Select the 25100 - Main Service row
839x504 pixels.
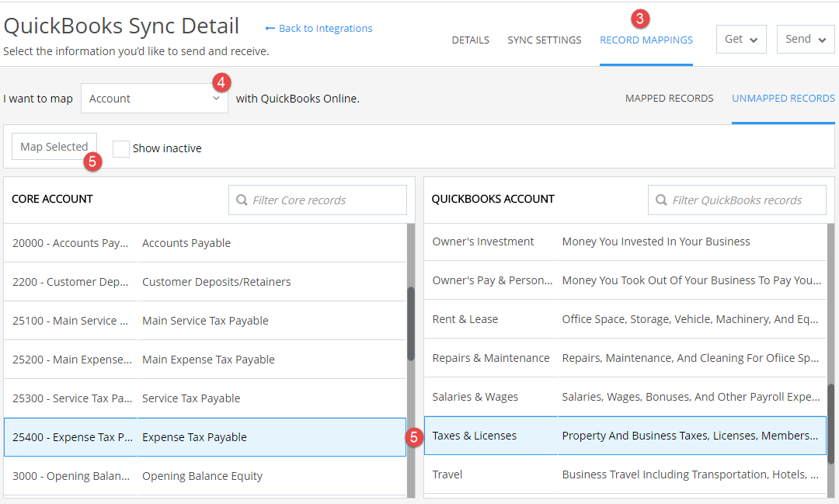tap(205, 321)
